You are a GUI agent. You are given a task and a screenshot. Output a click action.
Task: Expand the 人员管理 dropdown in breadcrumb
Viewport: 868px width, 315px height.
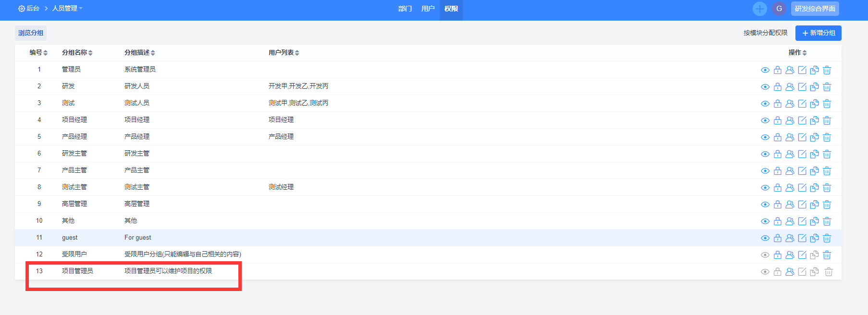(67, 9)
